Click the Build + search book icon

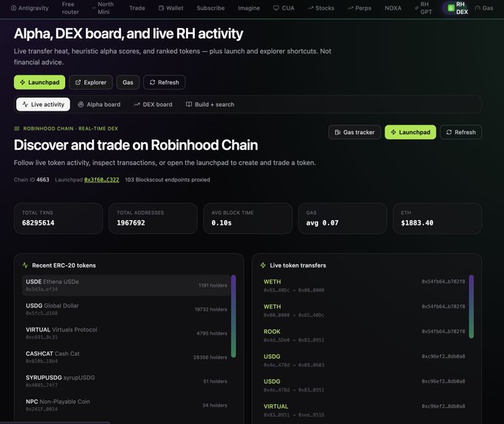click(189, 105)
